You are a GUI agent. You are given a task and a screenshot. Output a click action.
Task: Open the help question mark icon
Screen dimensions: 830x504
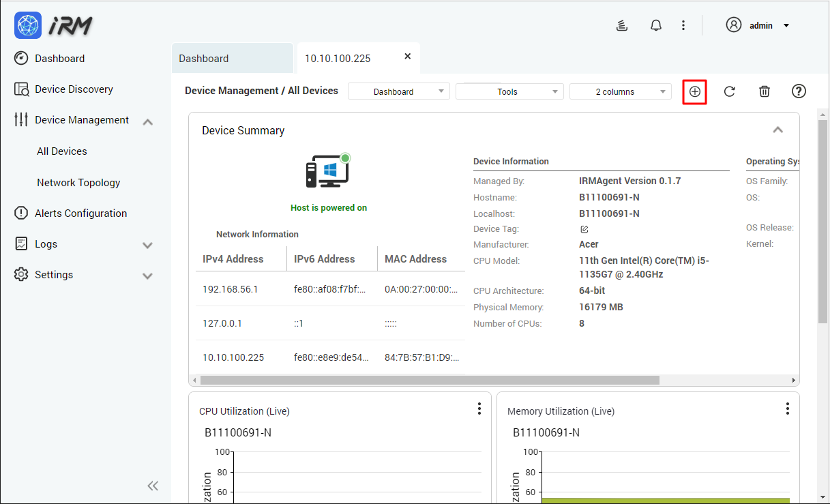coord(799,91)
